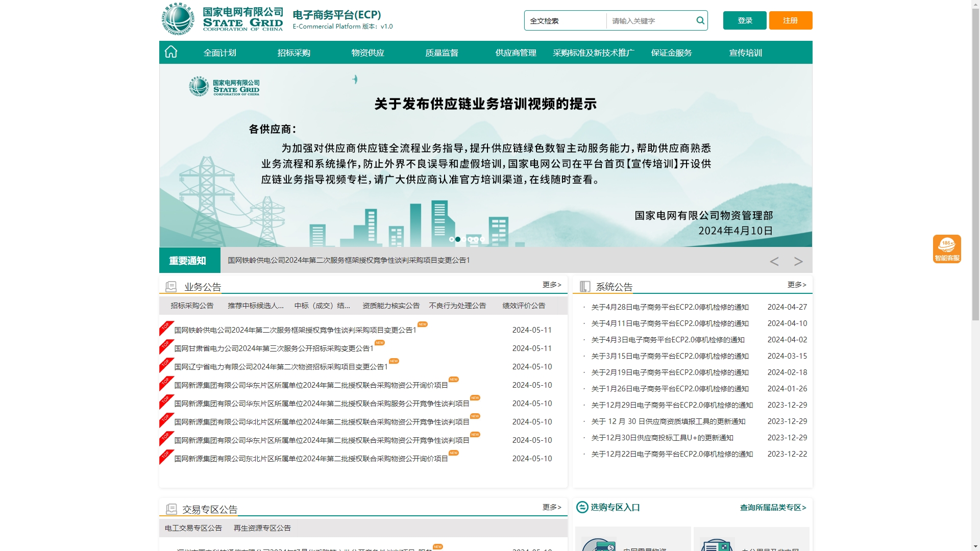Click 更多 in 交易专区公告 section

click(552, 507)
